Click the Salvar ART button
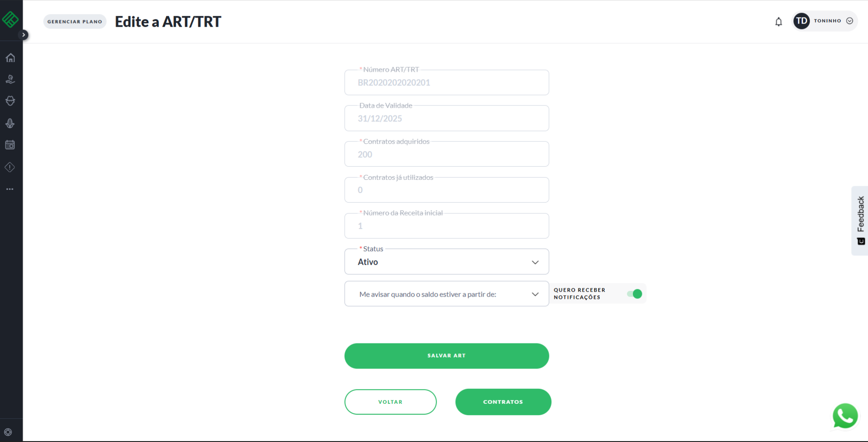 pos(446,356)
